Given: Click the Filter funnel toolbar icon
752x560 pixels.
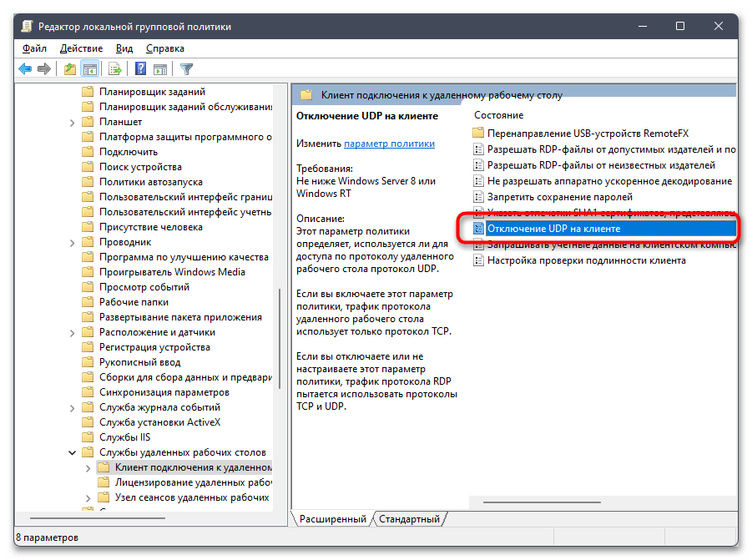Looking at the screenshot, I should pyautogui.click(x=187, y=69).
